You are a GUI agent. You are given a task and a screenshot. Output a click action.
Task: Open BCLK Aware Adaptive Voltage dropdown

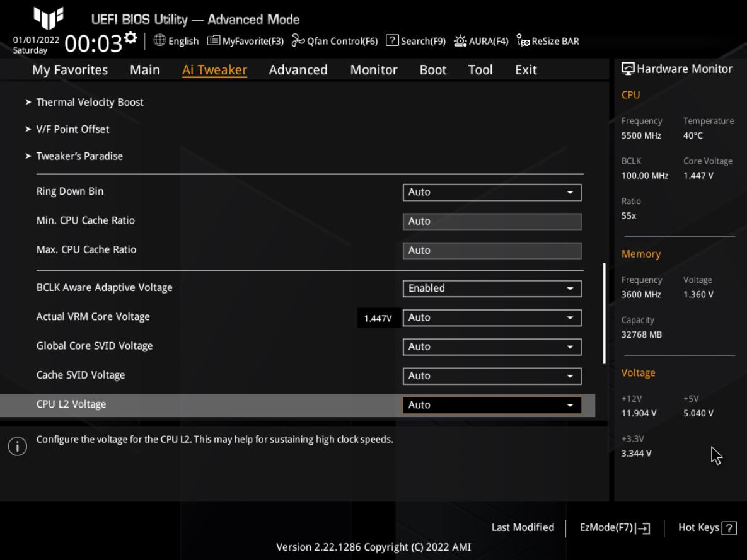[x=492, y=289]
